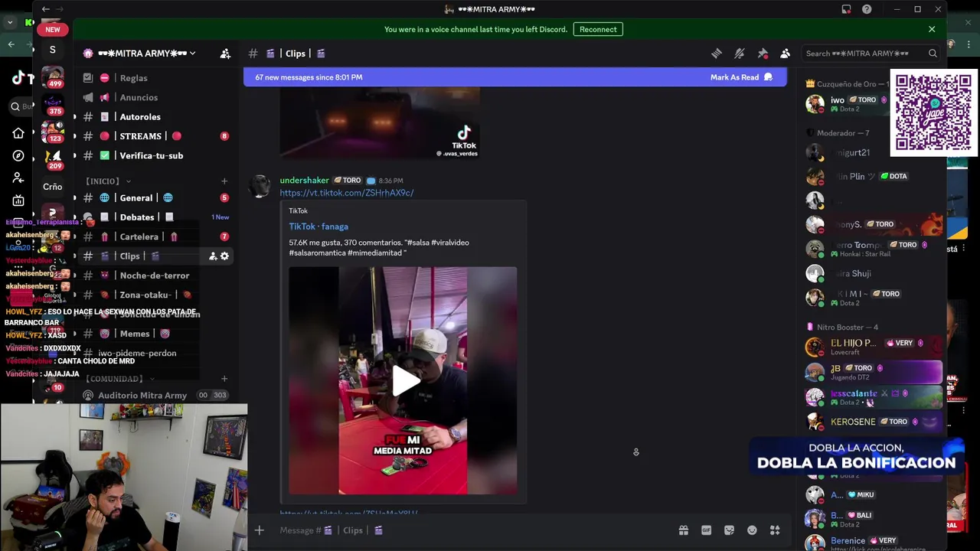980x551 pixels.
Task: Open the Debates channel
Action: click(157, 217)
